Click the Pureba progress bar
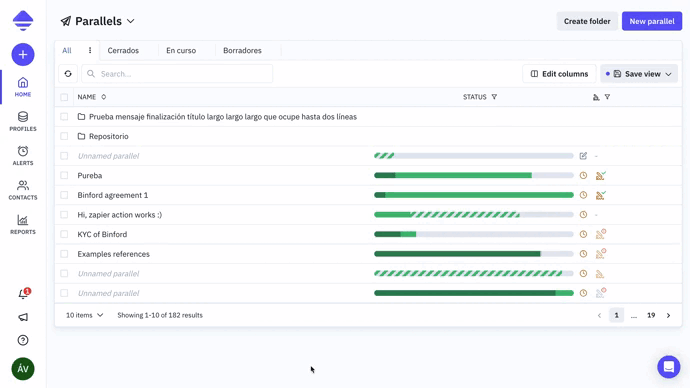Viewport: 690px width, 388px height. click(x=473, y=176)
